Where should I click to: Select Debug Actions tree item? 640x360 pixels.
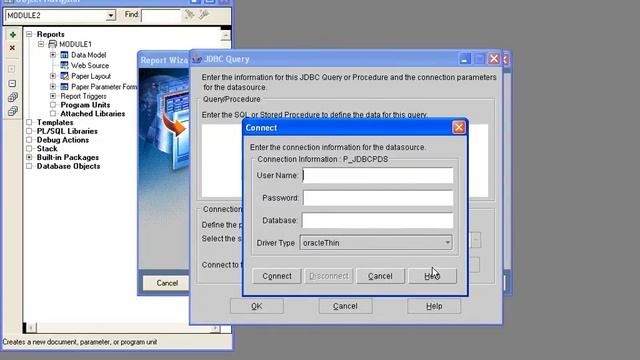[62, 140]
